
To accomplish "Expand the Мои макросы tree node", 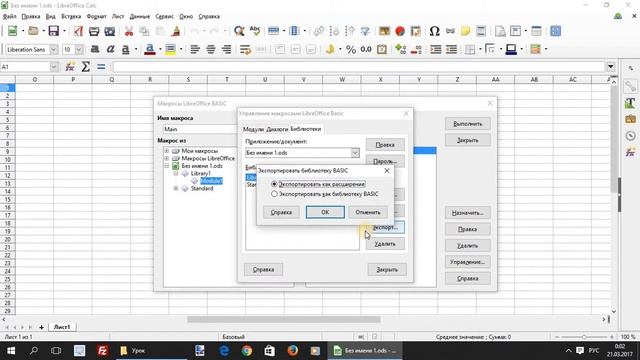I will coord(167,151).
